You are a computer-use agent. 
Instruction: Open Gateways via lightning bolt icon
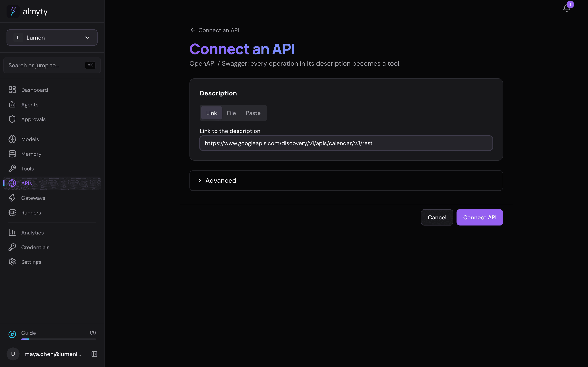pyautogui.click(x=12, y=198)
